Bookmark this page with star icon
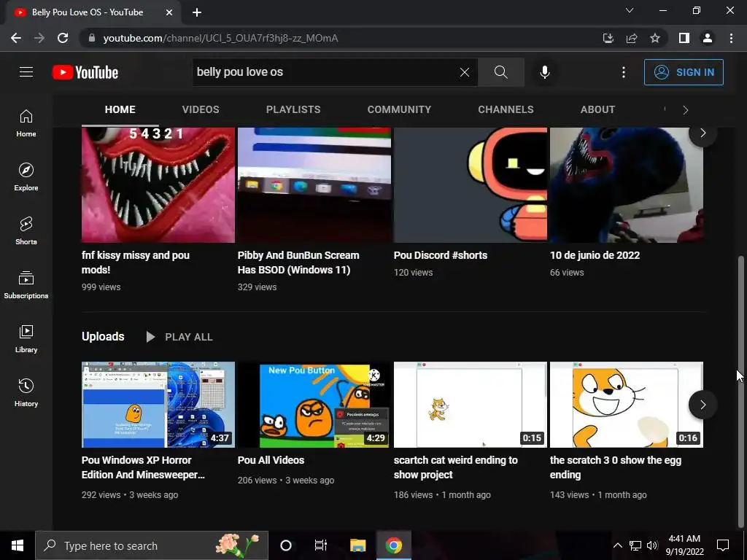Screen dimensions: 747x560 tap(655, 38)
